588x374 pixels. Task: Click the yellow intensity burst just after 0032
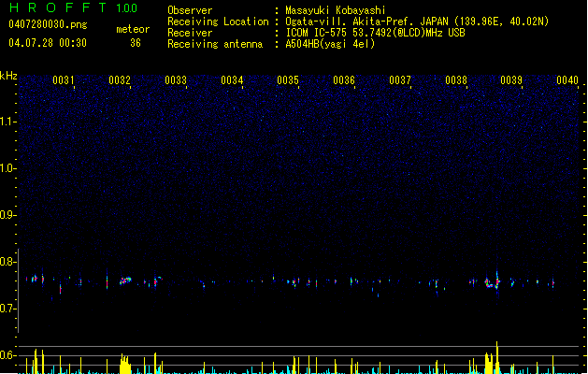point(125,364)
